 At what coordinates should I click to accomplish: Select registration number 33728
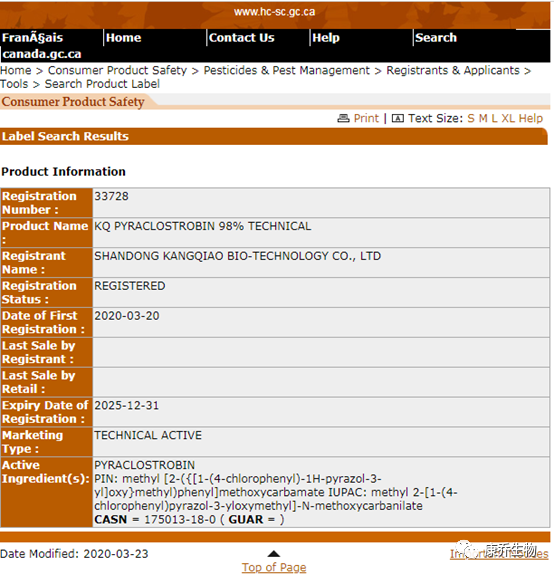[x=111, y=196]
